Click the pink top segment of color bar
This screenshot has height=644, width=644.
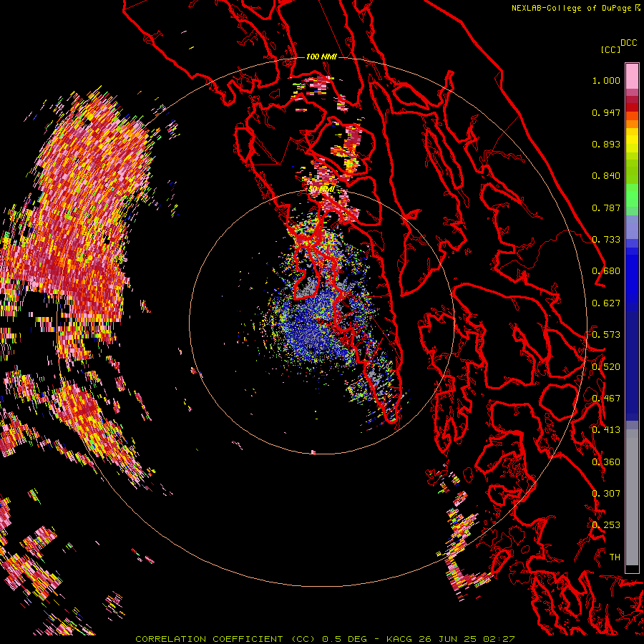tap(632, 76)
